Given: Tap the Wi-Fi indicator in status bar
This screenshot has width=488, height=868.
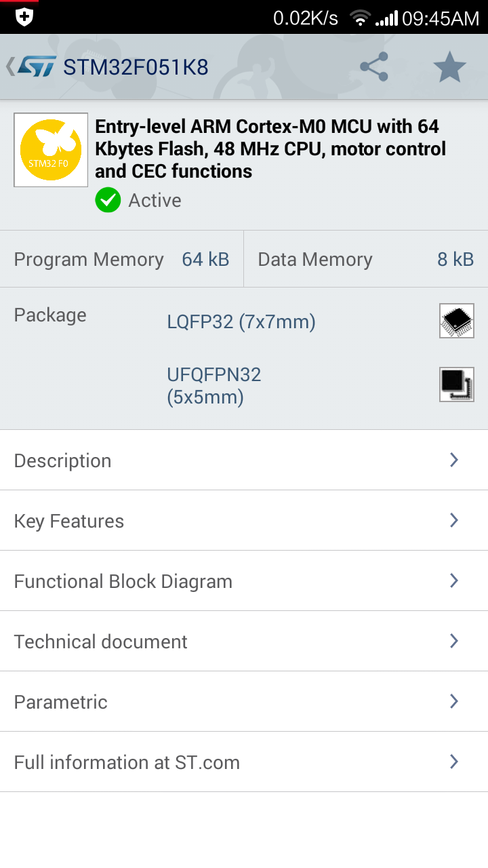Looking at the screenshot, I should point(361,18).
